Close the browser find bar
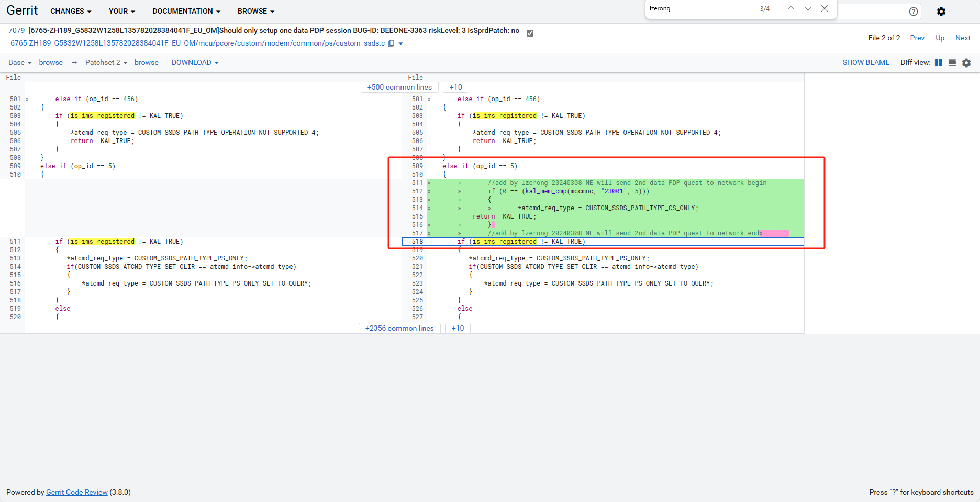 (x=825, y=8)
